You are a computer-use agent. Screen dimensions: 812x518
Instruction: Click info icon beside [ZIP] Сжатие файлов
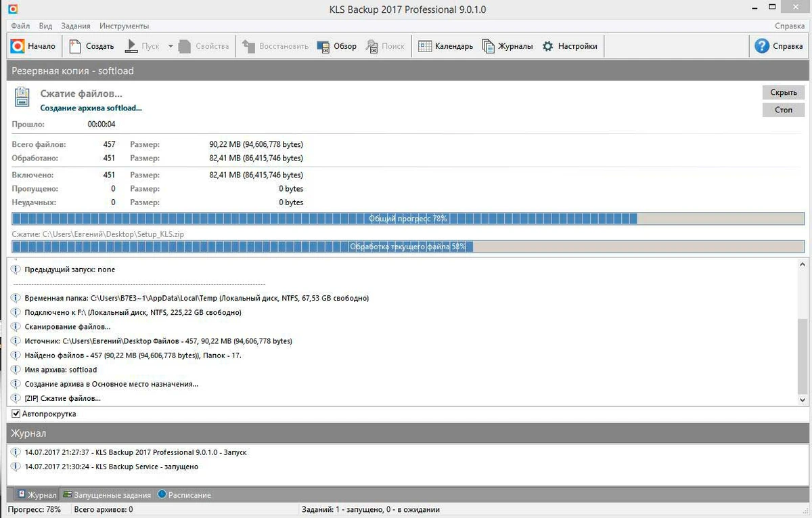[x=16, y=398]
